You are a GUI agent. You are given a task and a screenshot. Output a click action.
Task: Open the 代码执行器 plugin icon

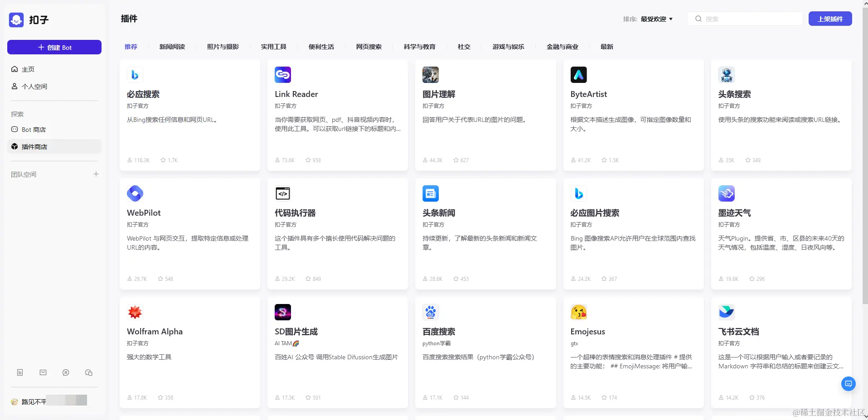(283, 193)
